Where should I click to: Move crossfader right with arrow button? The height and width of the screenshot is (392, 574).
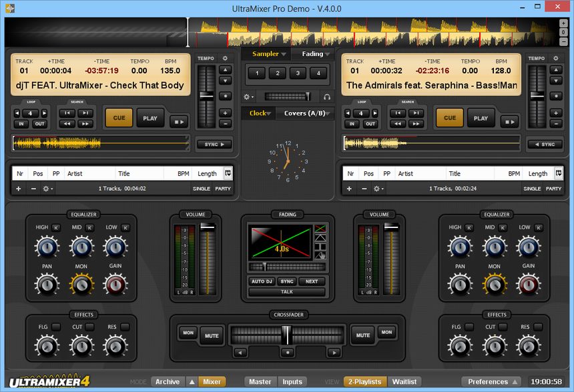334,353
